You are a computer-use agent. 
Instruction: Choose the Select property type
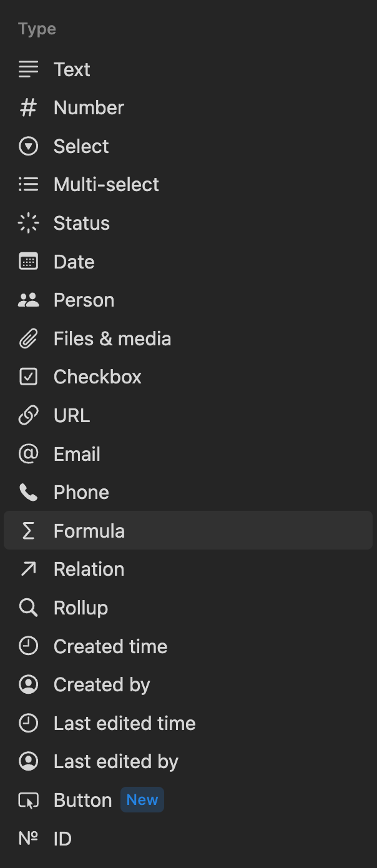tap(81, 147)
